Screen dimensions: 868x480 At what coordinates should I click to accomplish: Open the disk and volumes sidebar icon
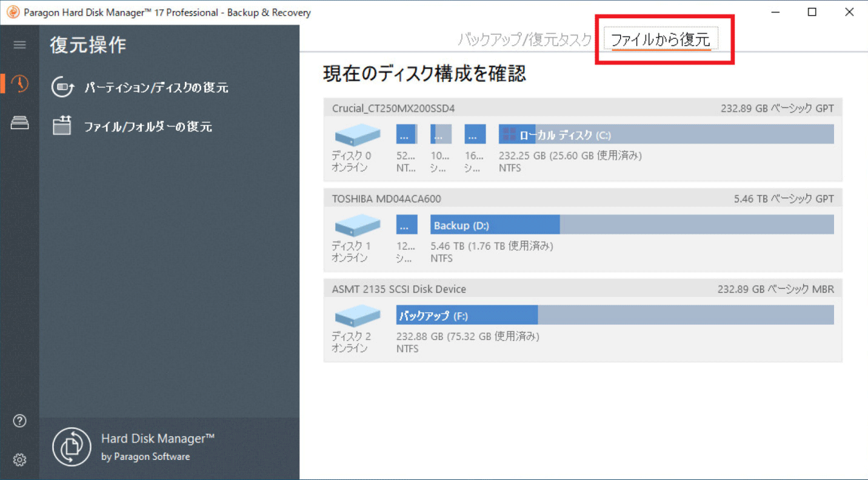coord(19,123)
